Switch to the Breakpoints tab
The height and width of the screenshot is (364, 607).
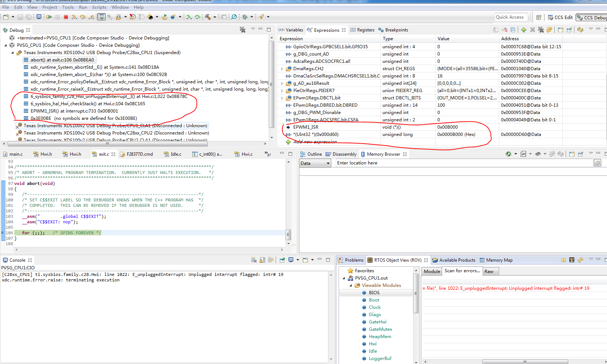[x=393, y=30]
